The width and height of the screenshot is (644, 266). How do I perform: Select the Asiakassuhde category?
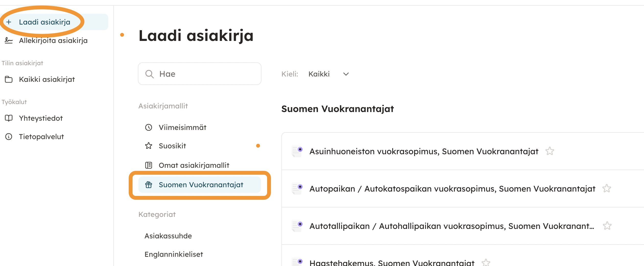168,236
